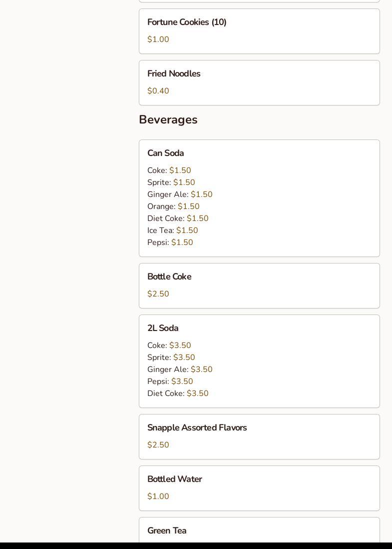Click Diet Coke under Can Soda
The width and height of the screenshot is (392, 549).
pyautogui.click(x=177, y=218)
